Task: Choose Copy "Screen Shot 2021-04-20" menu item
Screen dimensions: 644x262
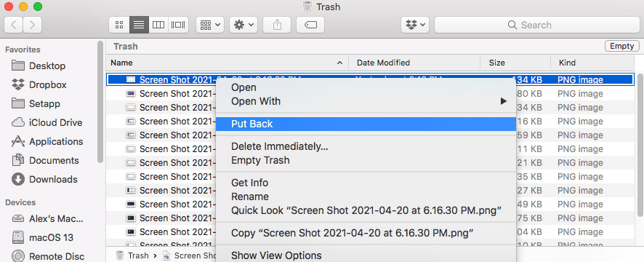Action: (366, 233)
